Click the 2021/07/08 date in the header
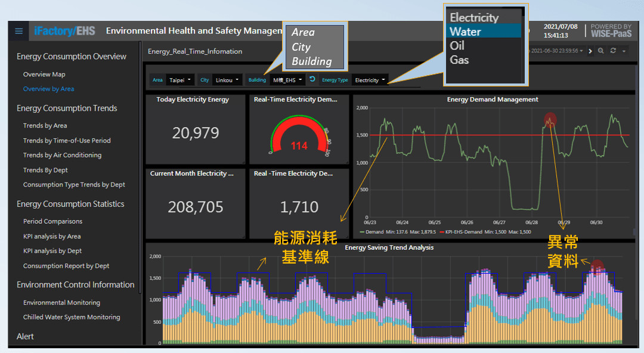This screenshot has height=353, width=644. click(561, 27)
